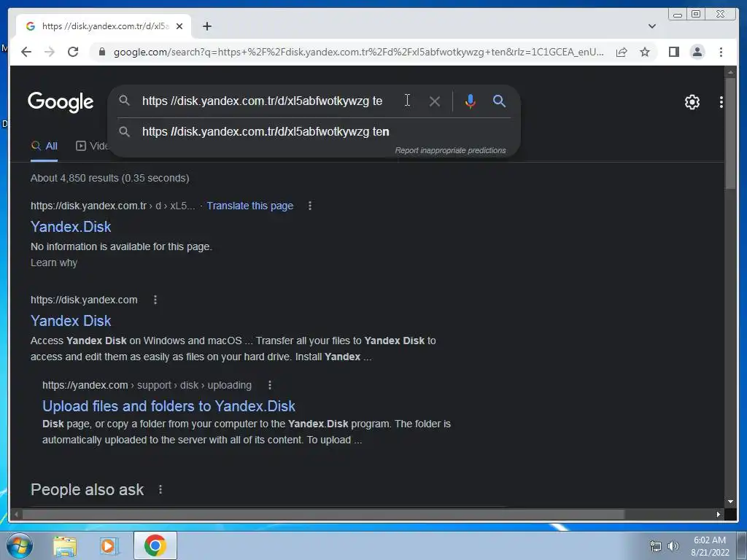Viewport: 747px width, 560px height.
Task: Clear the search box with X
Action: click(435, 101)
